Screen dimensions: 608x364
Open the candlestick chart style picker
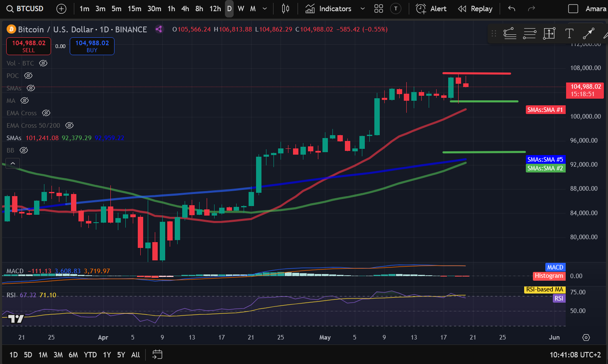pos(285,9)
